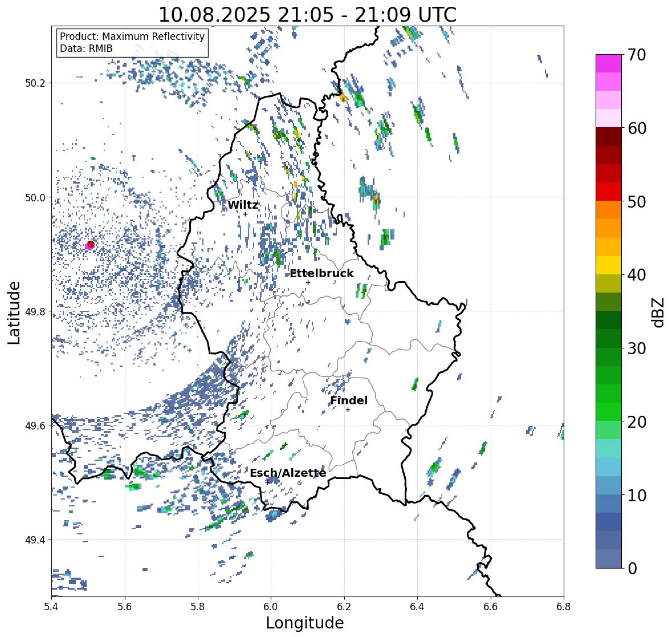Click the 60 tick on the colorbar
The height and width of the screenshot is (637, 672).
click(637, 128)
